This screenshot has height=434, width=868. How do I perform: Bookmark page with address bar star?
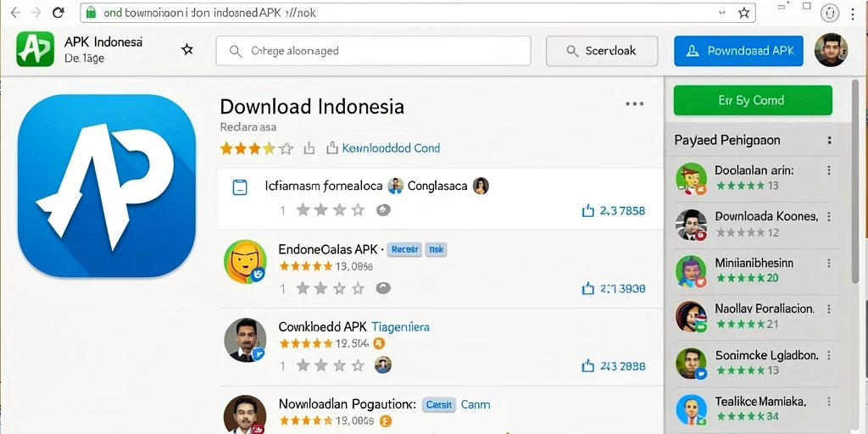click(743, 12)
